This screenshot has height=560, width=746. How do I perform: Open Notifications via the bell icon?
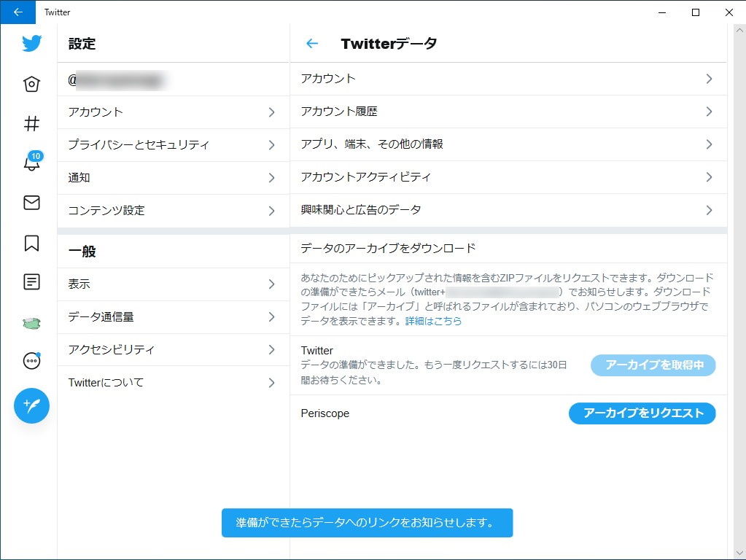tap(31, 164)
